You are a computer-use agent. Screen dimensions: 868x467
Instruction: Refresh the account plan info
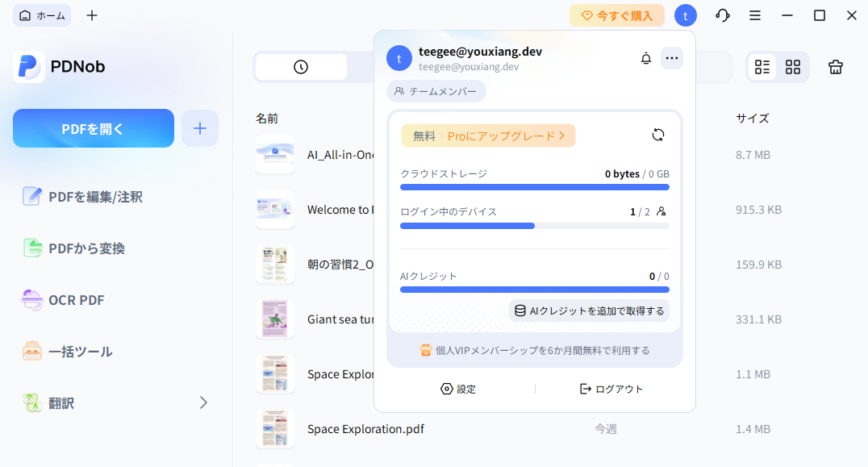click(657, 135)
